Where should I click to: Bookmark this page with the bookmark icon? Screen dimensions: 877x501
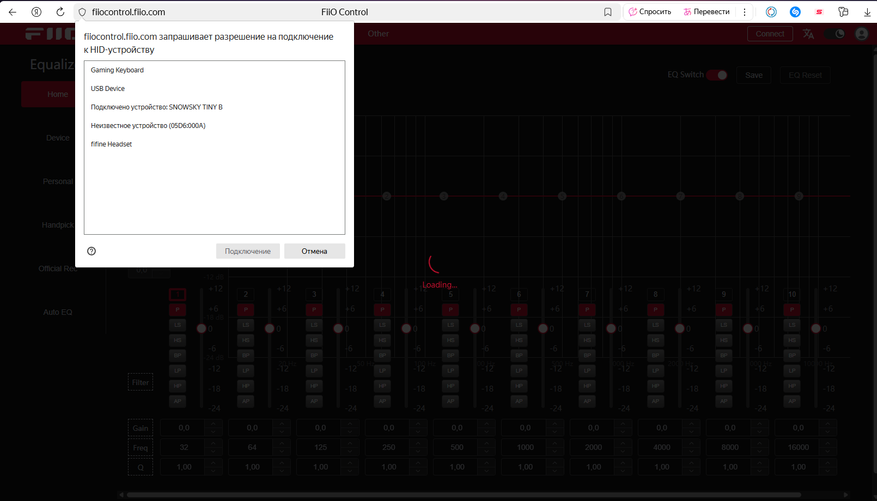(x=607, y=12)
